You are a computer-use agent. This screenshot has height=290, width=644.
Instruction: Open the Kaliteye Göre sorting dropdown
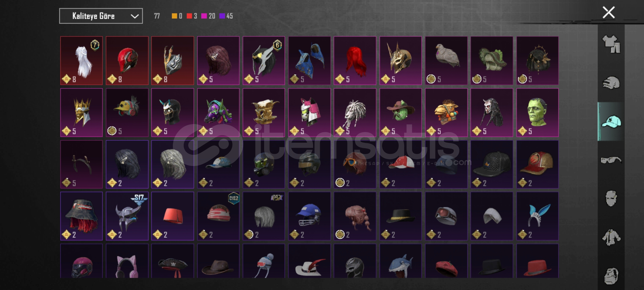click(101, 16)
